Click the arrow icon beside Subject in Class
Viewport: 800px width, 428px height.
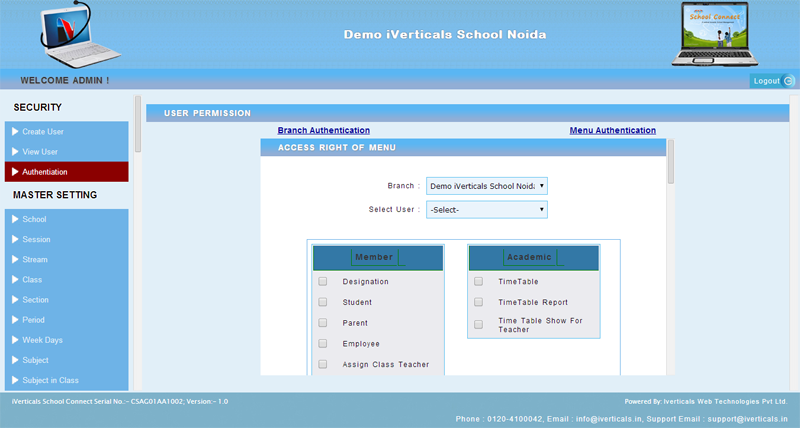(14, 380)
